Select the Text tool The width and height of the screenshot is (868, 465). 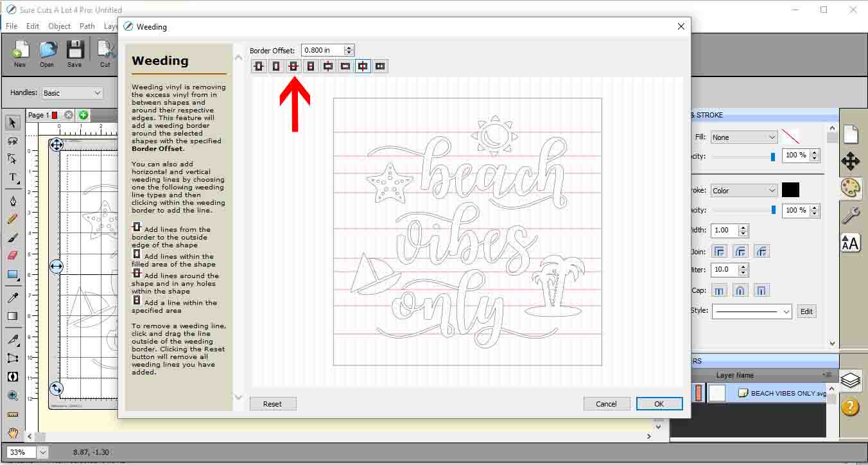click(12, 178)
